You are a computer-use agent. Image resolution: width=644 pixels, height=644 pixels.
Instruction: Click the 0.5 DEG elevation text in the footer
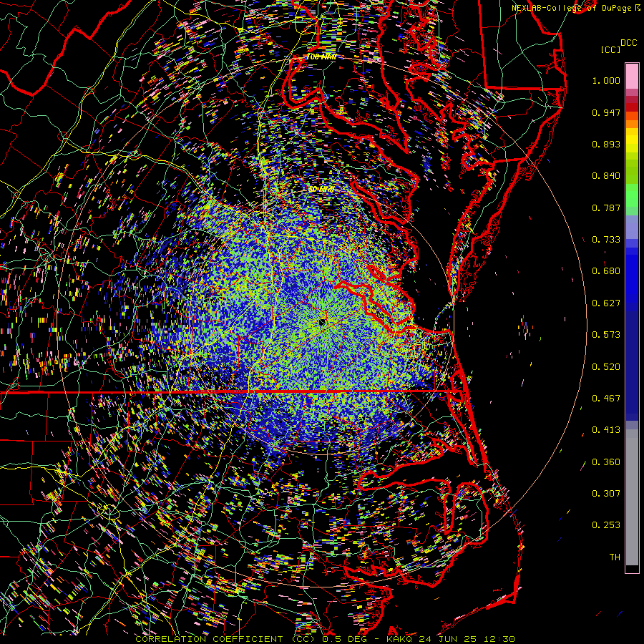tap(344, 639)
